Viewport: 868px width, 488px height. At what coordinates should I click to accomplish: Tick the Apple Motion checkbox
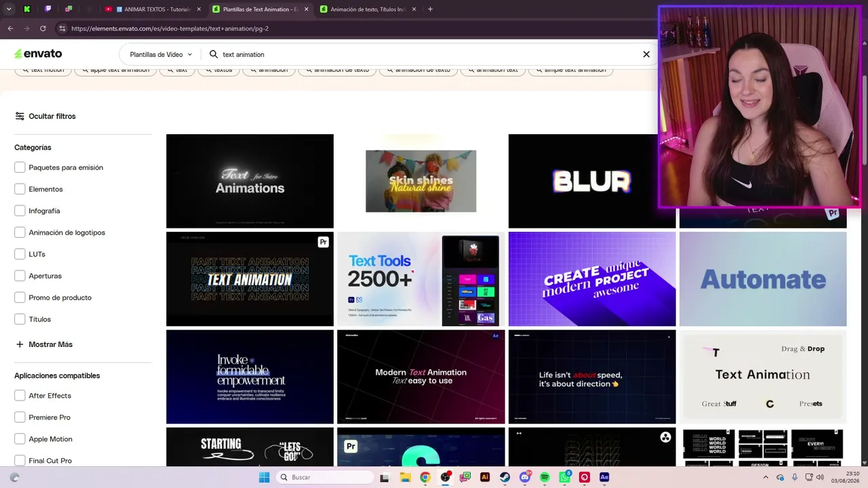pos(20,439)
